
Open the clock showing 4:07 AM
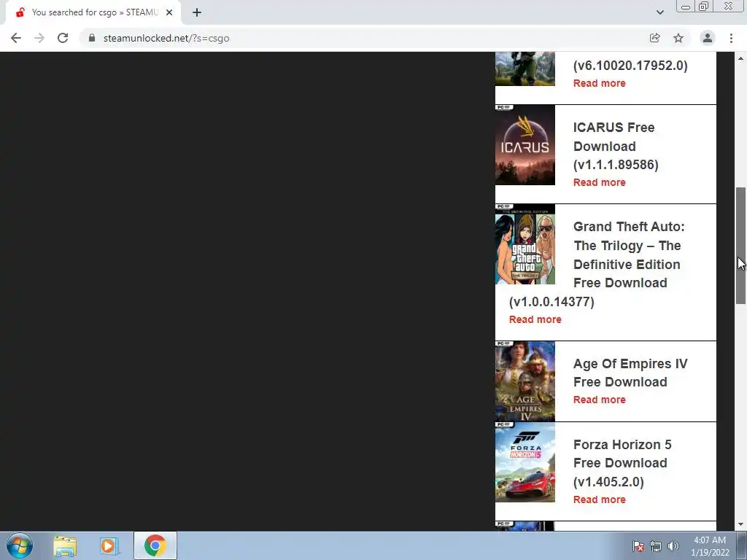(x=710, y=546)
